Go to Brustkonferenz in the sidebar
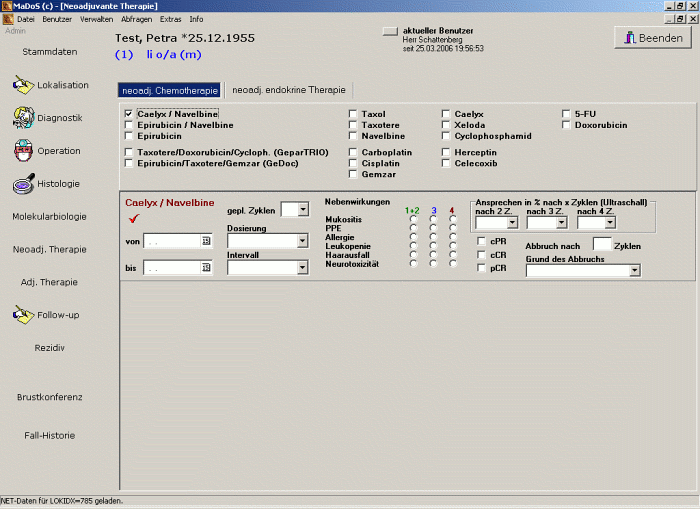The width and height of the screenshot is (700, 509). [50, 397]
